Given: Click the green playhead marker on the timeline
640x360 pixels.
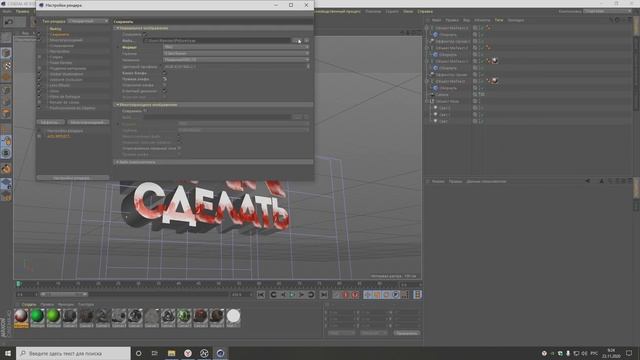Looking at the screenshot, I should [x=18, y=284].
